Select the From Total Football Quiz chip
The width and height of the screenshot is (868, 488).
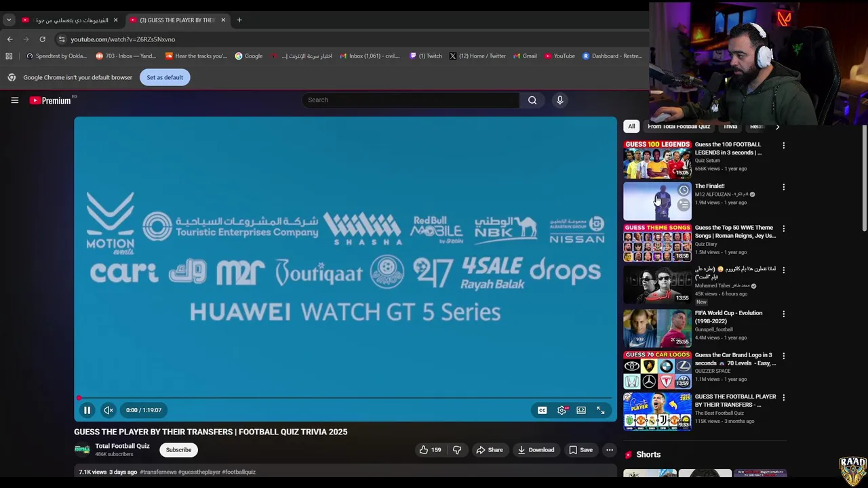point(679,127)
